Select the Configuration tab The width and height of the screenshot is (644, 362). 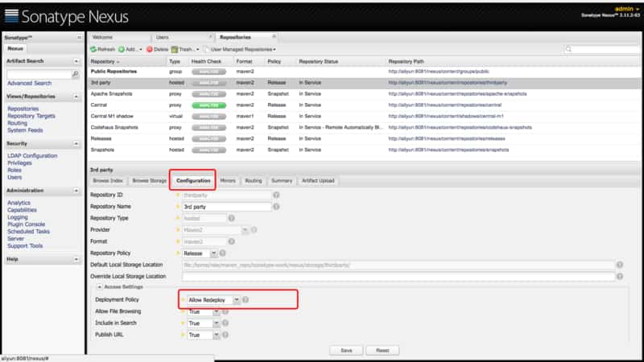pos(193,180)
